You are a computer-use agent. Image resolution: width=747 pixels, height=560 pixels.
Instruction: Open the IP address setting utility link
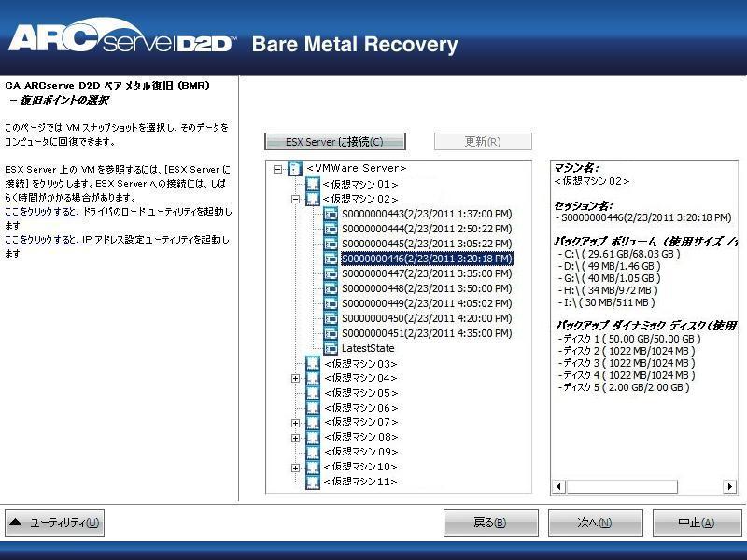(44, 240)
